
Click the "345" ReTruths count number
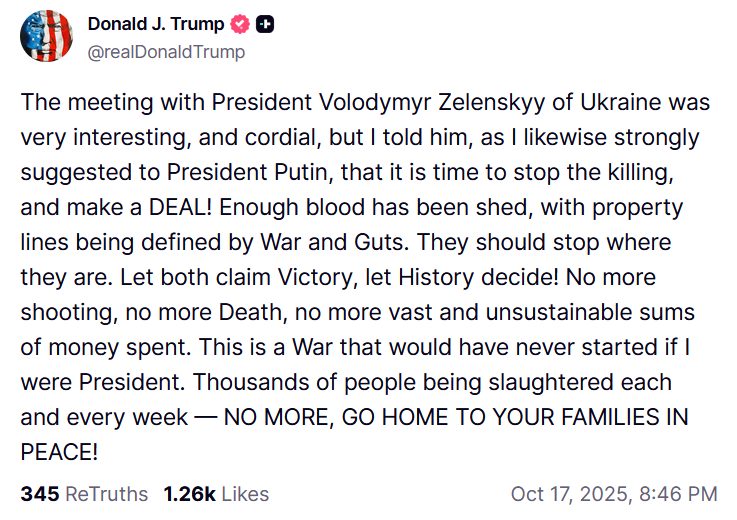(x=40, y=494)
